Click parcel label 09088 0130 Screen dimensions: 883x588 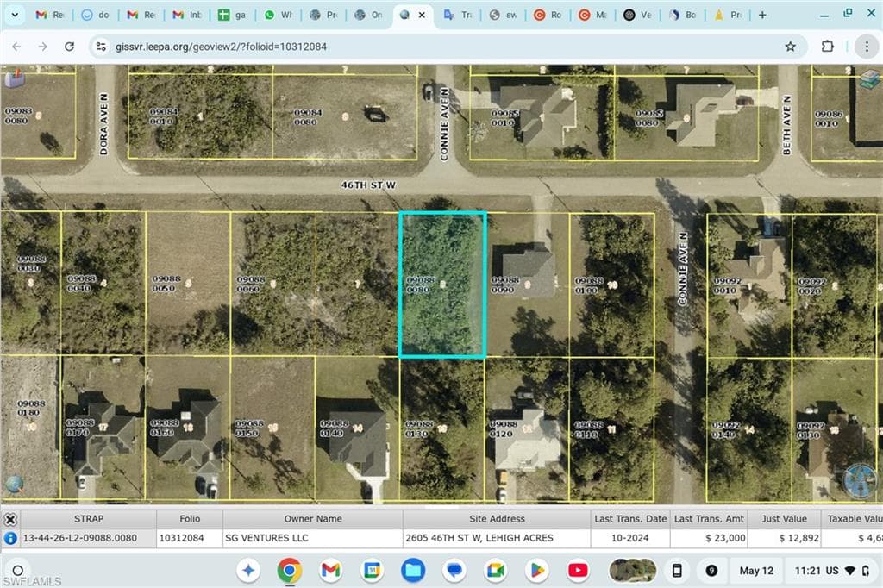420,428
